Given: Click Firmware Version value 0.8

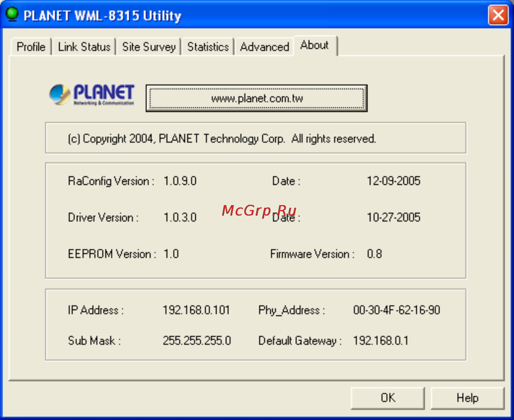Looking at the screenshot, I should click(374, 254).
